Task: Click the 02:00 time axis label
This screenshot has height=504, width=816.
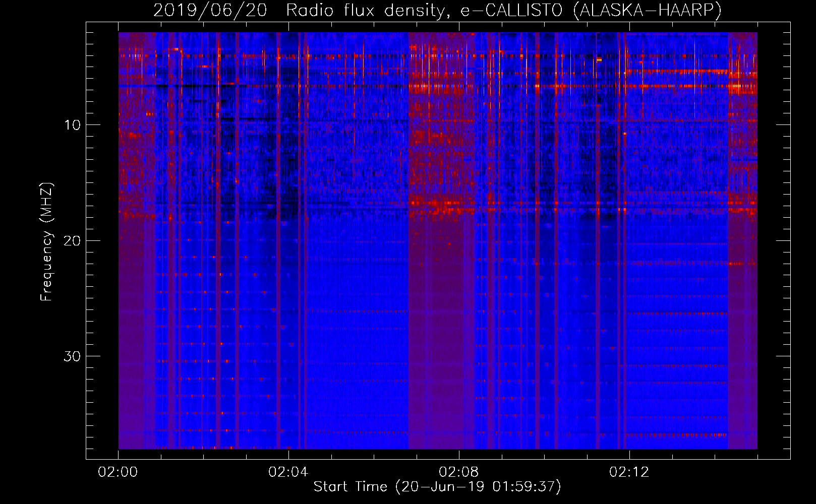Action: point(118,472)
